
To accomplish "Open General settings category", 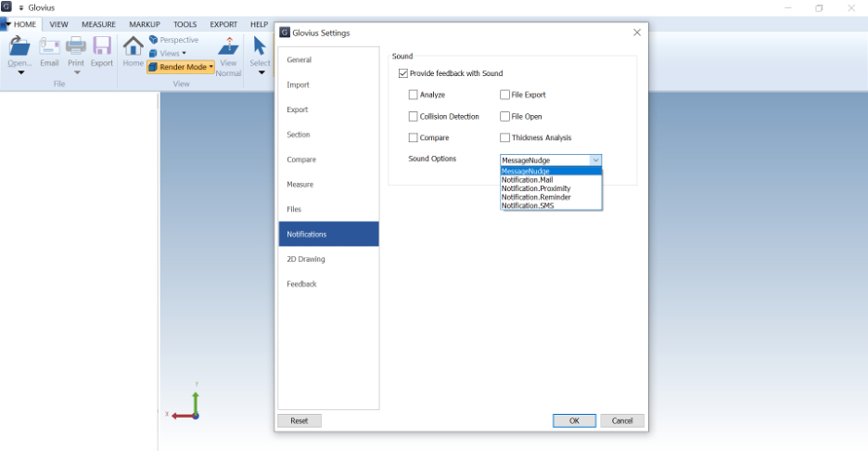I will pos(329,59).
